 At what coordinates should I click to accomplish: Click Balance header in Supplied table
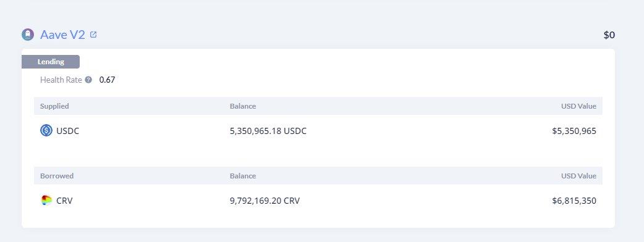click(243, 106)
